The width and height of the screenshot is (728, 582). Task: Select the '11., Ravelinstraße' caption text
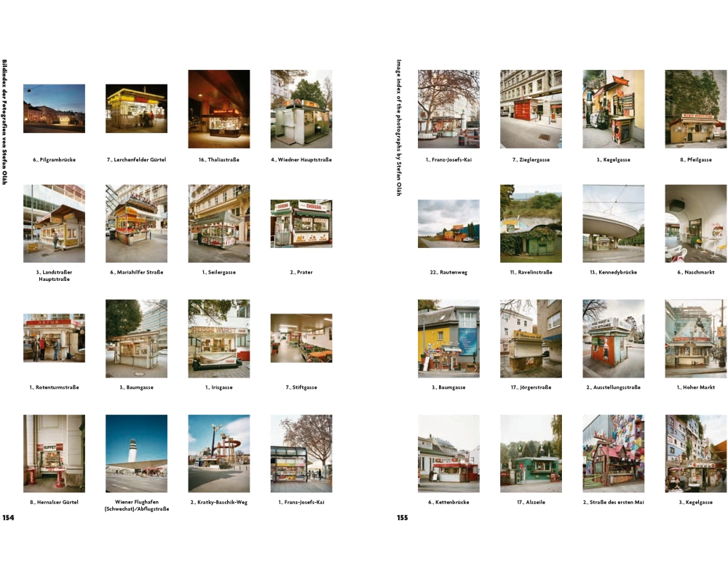pyautogui.click(x=531, y=273)
